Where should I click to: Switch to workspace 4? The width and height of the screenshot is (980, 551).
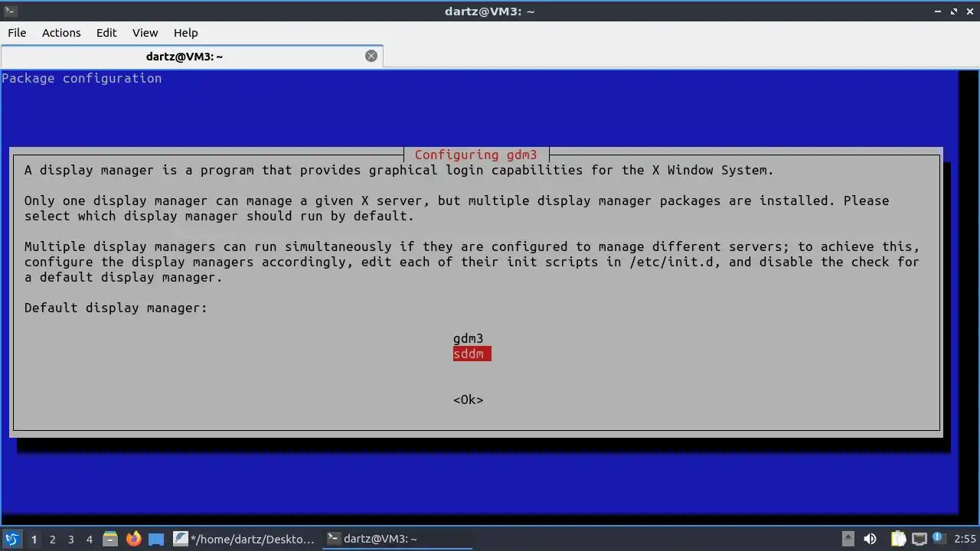click(89, 539)
